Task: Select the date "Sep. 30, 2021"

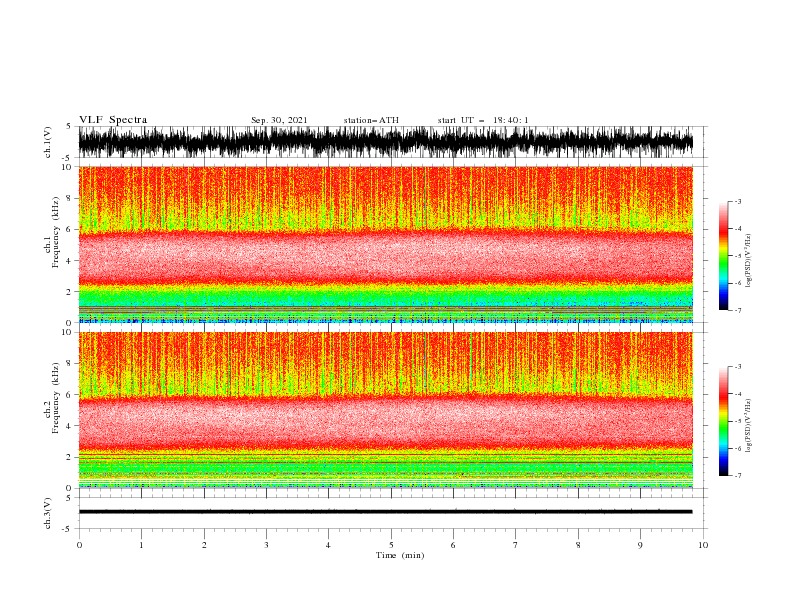Action: [x=279, y=120]
